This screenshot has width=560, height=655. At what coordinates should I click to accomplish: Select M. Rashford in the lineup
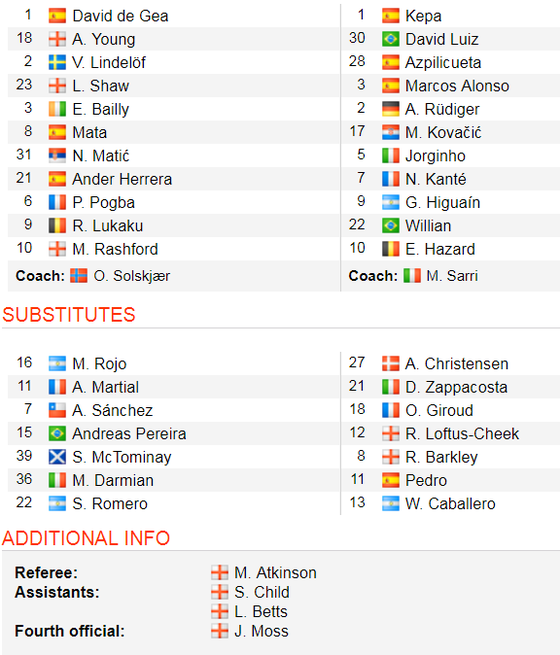coord(115,249)
